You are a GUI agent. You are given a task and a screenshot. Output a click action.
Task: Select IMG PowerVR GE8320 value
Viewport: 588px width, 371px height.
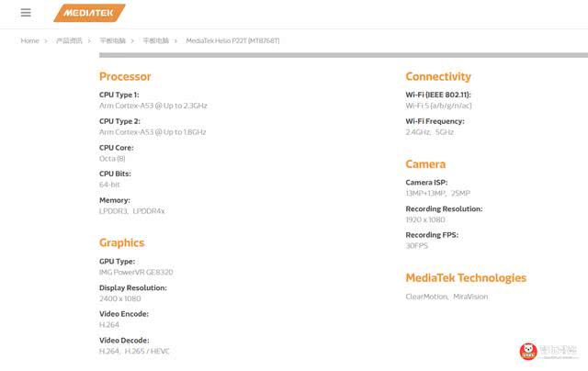[x=136, y=272]
